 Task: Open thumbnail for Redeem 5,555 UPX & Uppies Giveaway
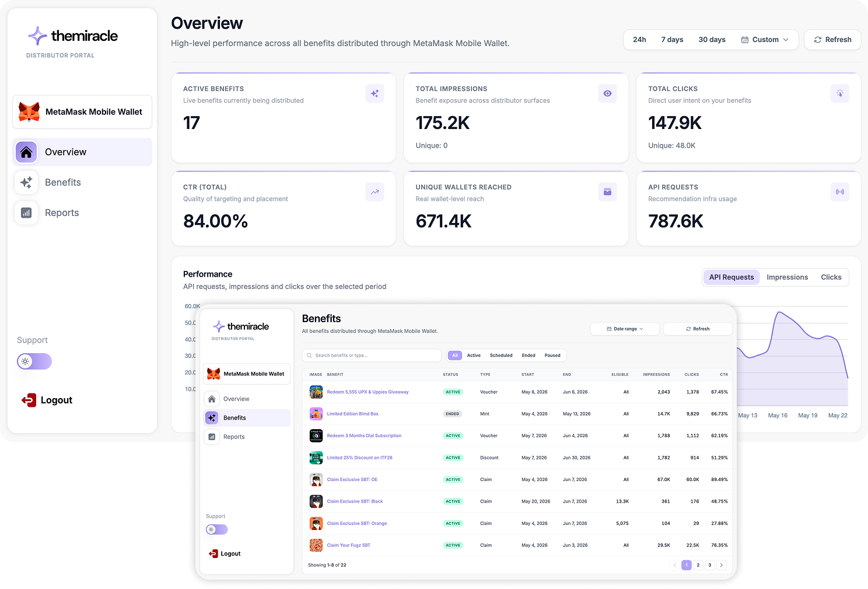[316, 392]
